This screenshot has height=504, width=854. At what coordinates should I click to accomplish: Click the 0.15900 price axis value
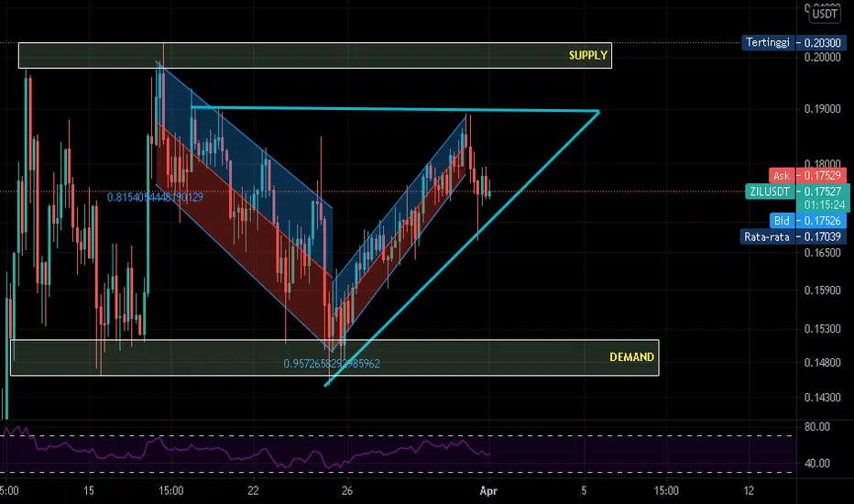pyautogui.click(x=822, y=290)
